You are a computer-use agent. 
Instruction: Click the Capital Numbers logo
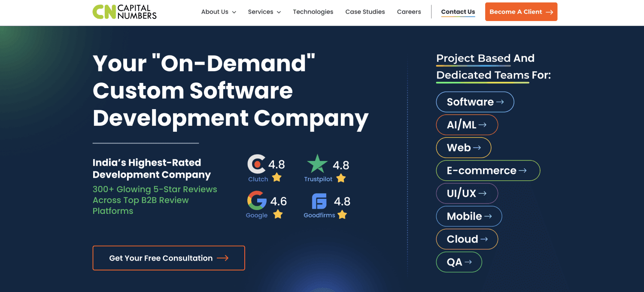tap(125, 12)
